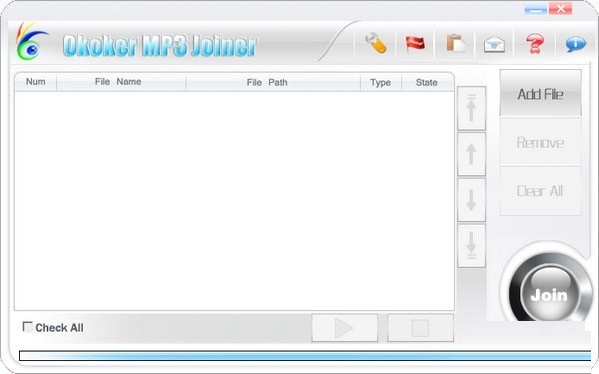The image size is (599, 374).
Task: Click the Okoker eye logo
Action: 31,42
